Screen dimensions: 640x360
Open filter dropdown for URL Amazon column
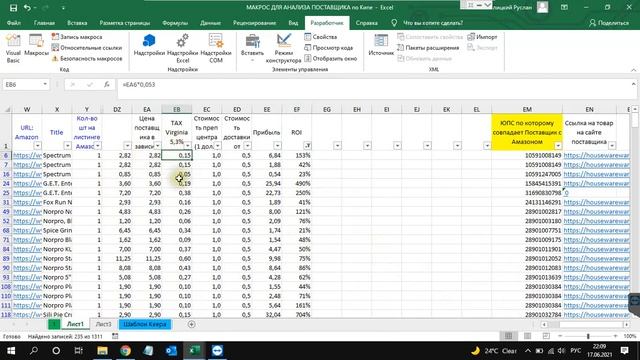pos(37,146)
